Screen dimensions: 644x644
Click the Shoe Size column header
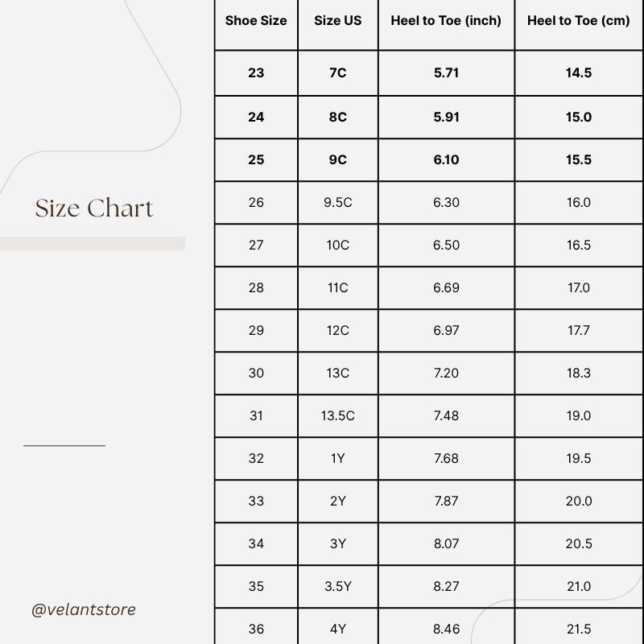pyautogui.click(x=256, y=21)
